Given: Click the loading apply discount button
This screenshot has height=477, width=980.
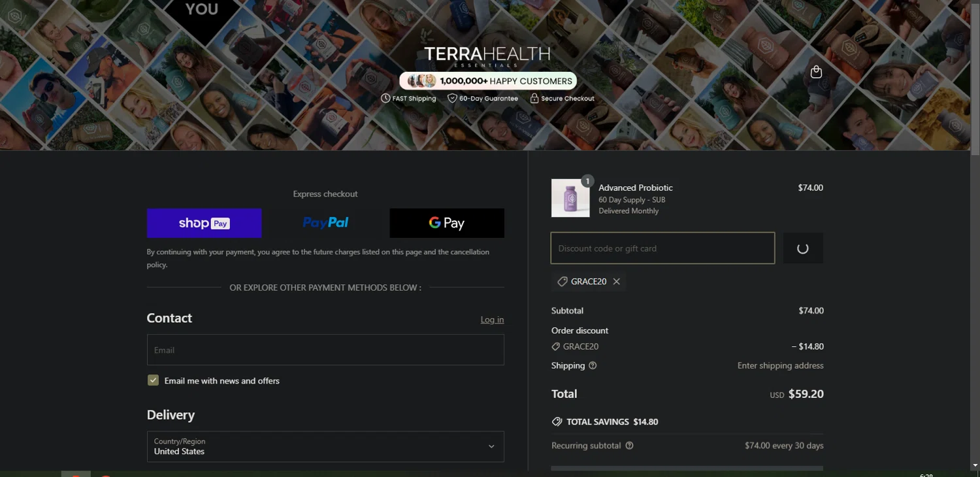Looking at the screenshot, I should tap(803, 248).
